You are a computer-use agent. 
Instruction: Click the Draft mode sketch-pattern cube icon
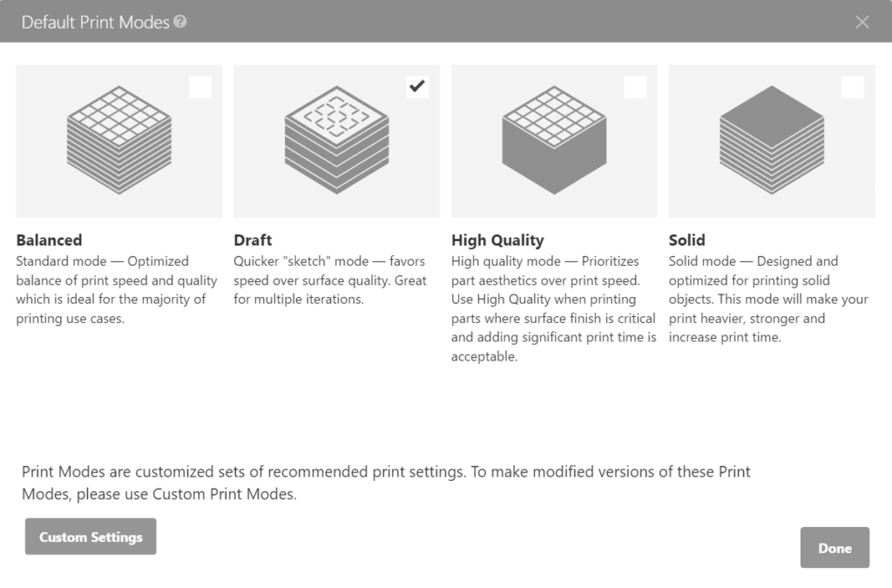point(336,139)
